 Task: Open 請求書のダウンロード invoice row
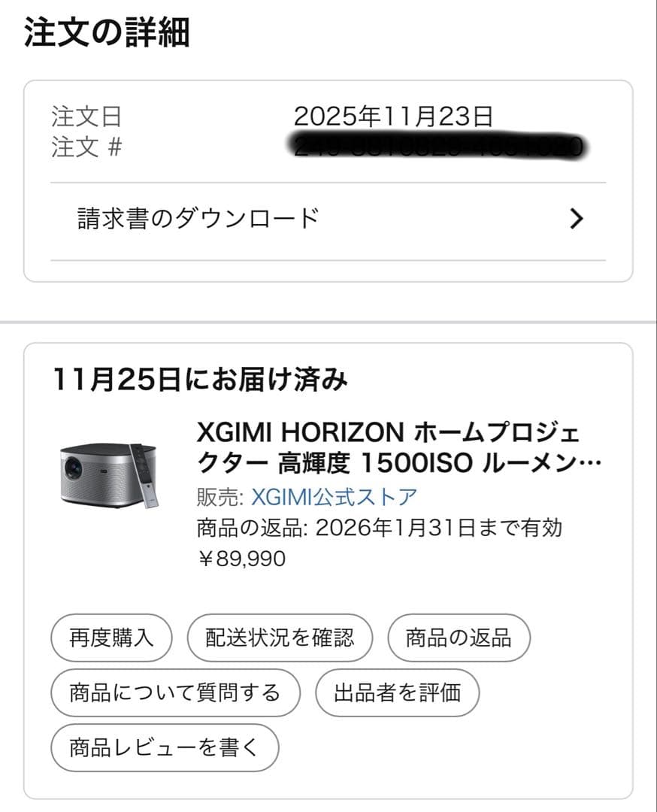click(x=199, y=219)
